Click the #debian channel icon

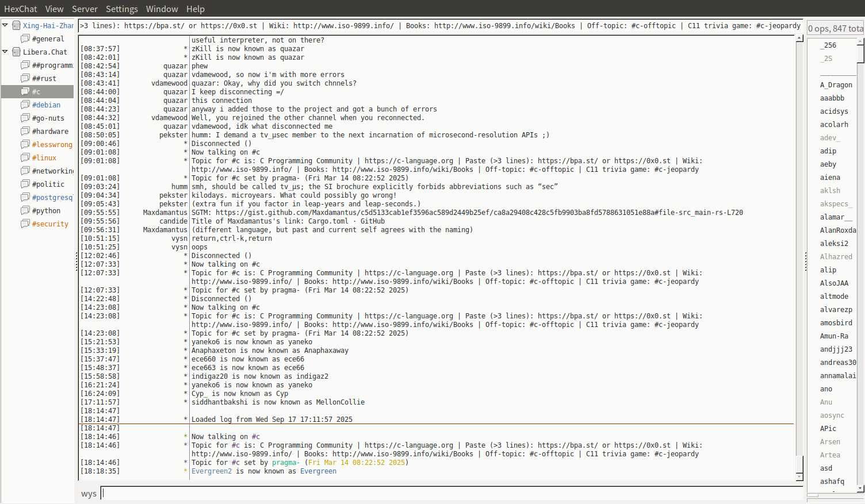pos(25,105)
